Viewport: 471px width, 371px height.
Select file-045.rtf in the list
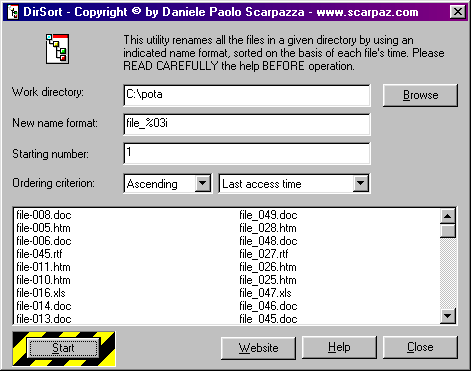39,254
